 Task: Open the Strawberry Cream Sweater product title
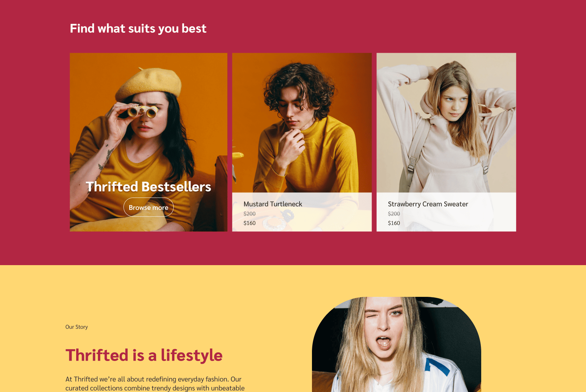[x=428, y=204]
